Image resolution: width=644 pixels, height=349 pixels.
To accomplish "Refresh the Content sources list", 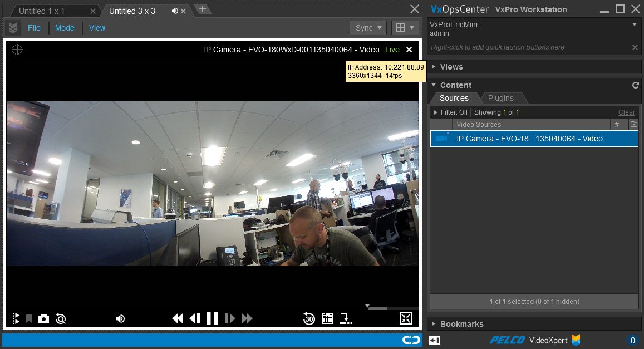I will [635, 85].
